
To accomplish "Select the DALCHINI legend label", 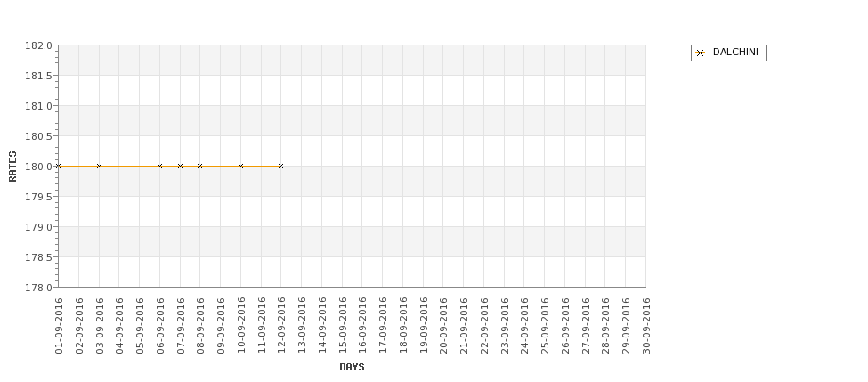I will coord(735,52).
